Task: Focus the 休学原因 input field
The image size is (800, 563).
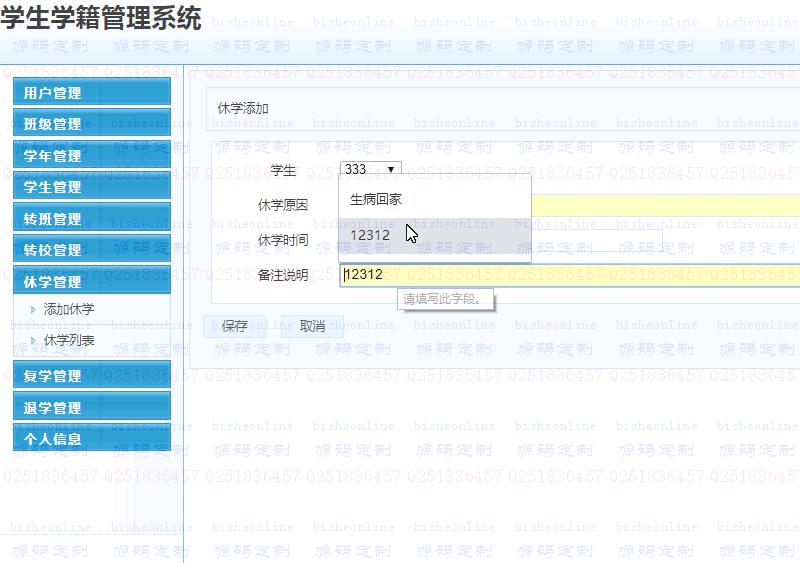Action: point(665,205)
